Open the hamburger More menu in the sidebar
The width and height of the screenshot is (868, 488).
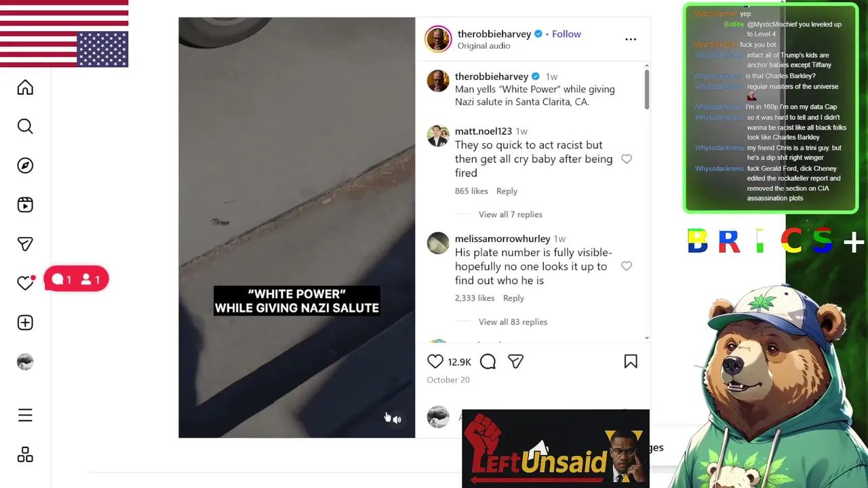(25, 415)
